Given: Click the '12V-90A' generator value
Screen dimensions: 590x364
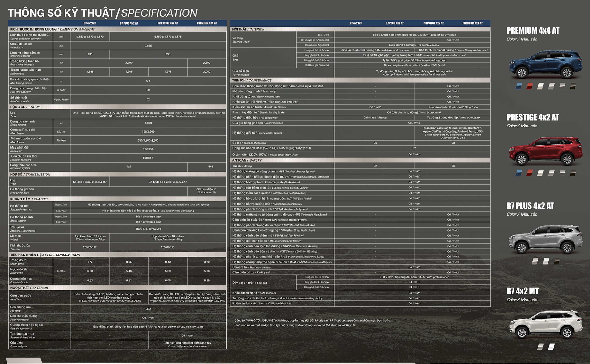Looking at the screenshot, I should point(148,149).
